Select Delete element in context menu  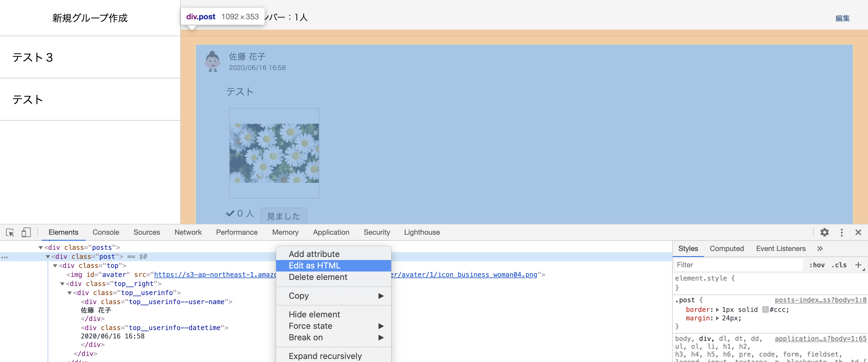(317, 277)
